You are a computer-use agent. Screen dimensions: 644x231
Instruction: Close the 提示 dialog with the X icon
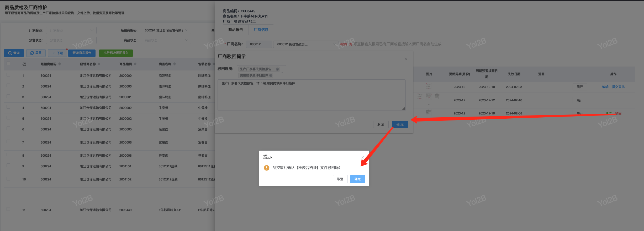[363, 157]
